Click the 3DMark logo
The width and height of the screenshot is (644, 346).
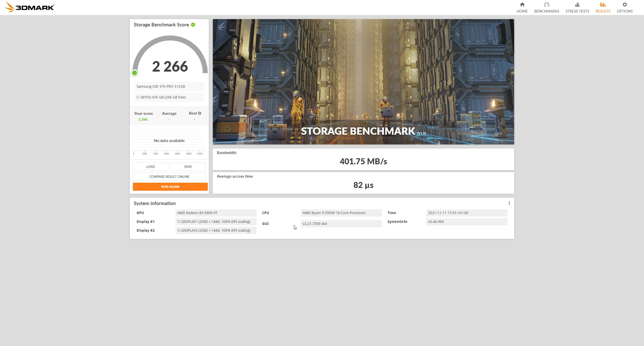tap(29, 7)
